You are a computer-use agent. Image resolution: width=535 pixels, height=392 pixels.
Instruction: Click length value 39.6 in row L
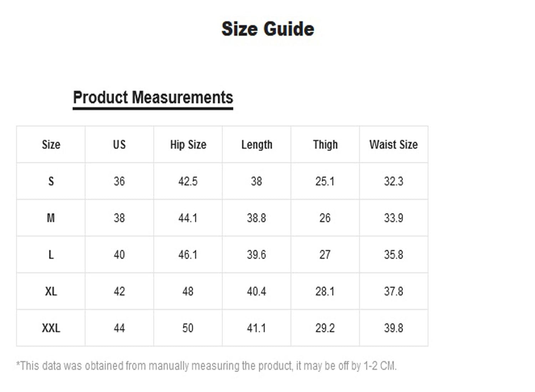click(x=256, y=255)
